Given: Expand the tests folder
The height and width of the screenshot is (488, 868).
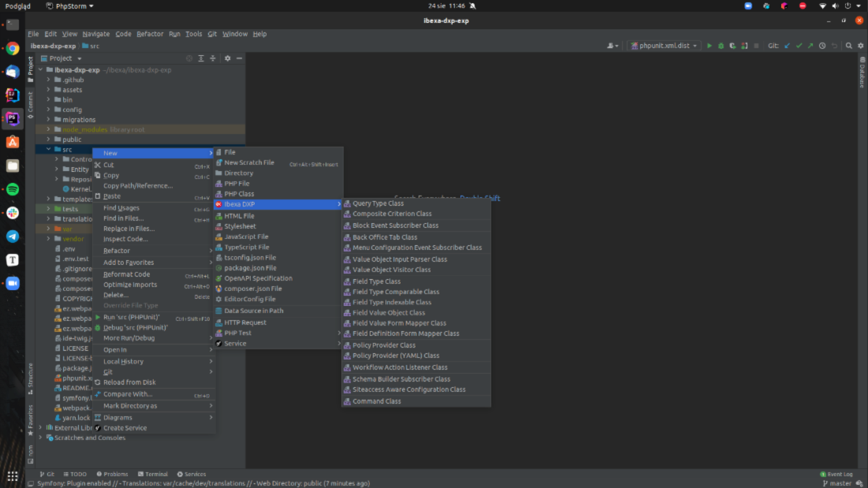Looking at the screenshot, I should (49, 209).
